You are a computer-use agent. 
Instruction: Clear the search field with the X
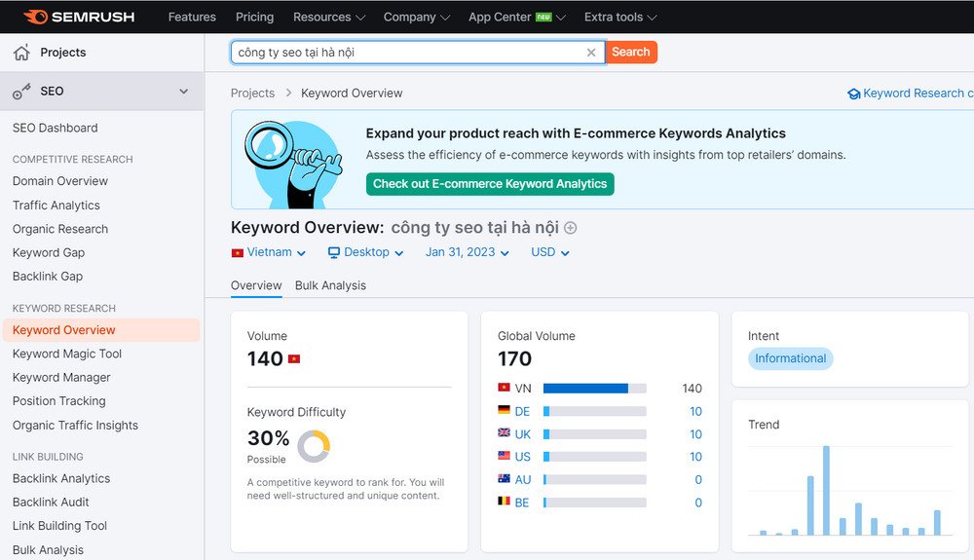point(591,53)
